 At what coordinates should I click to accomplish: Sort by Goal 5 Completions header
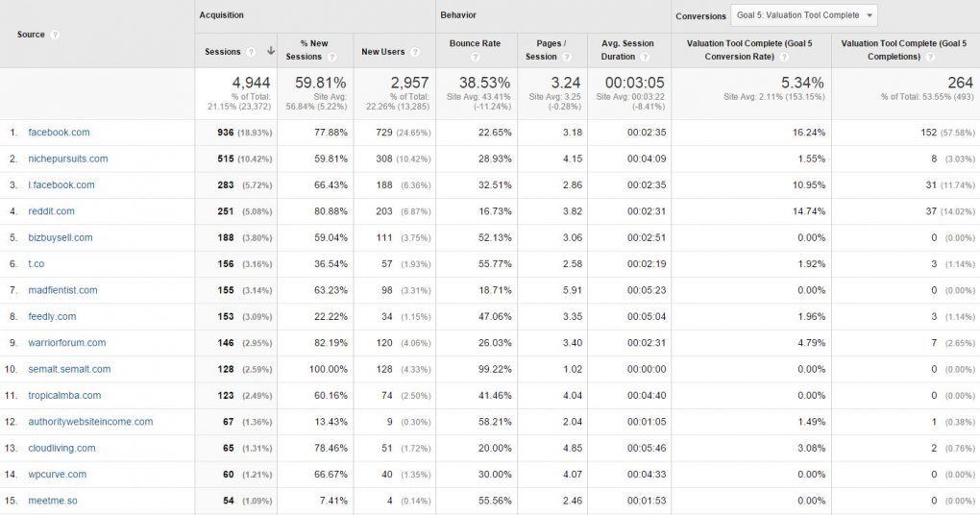click(904, 50)
